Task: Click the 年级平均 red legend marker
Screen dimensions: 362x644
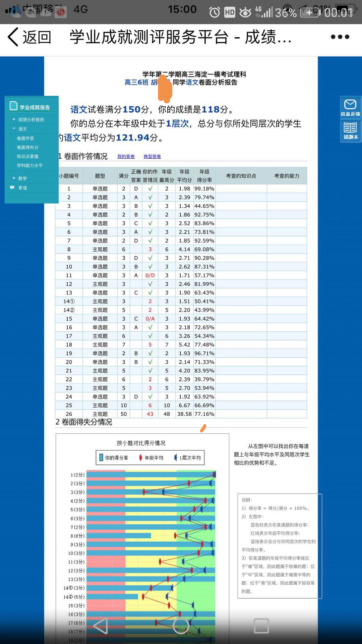Action: pos(141,458)
